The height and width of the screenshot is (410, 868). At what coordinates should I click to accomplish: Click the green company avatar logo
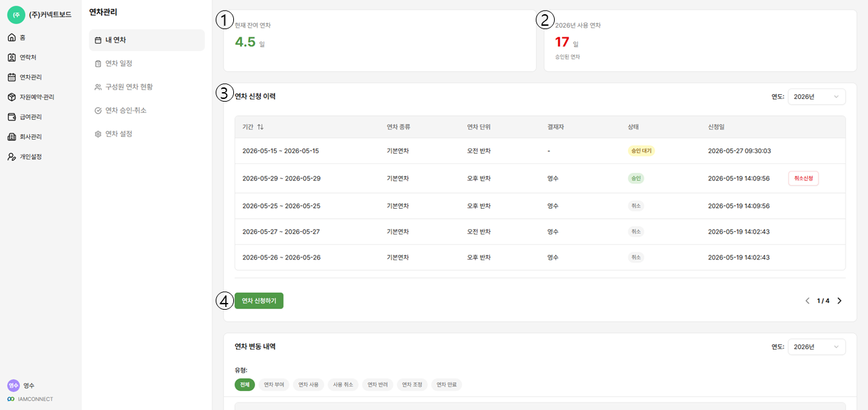point(16,14)
